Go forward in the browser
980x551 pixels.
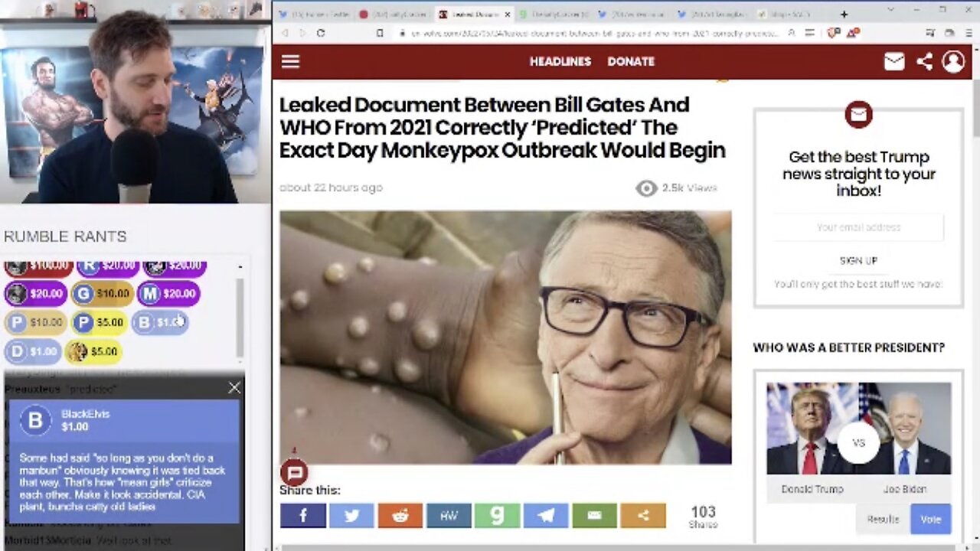302,33
